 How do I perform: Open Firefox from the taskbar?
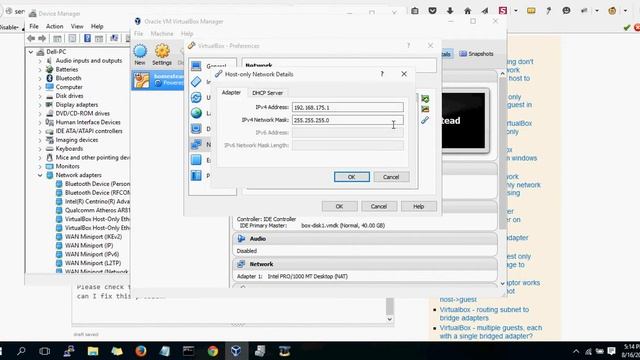coord(141,351)
